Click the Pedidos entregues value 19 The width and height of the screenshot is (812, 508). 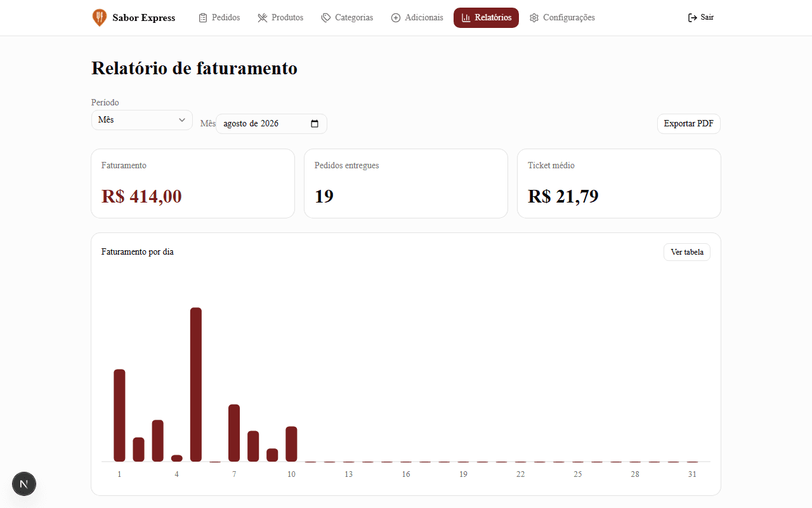(x=324, y=196)
